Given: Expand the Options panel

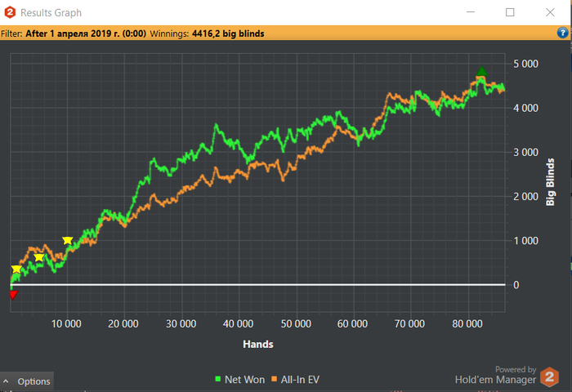Looking at the screenshot, I should pyautogui.click(x=27, y=381).
